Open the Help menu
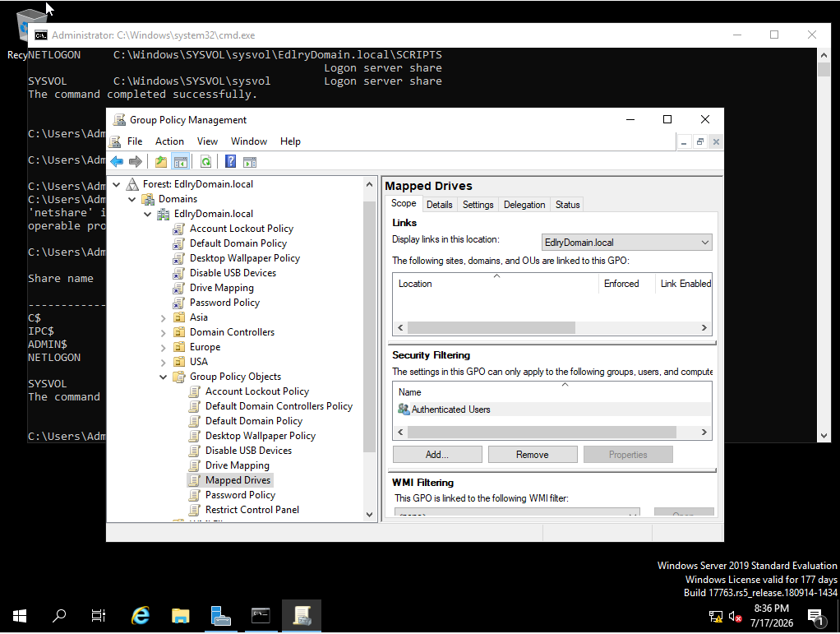This screenshot has height=634, width=840. pos(290,141)
